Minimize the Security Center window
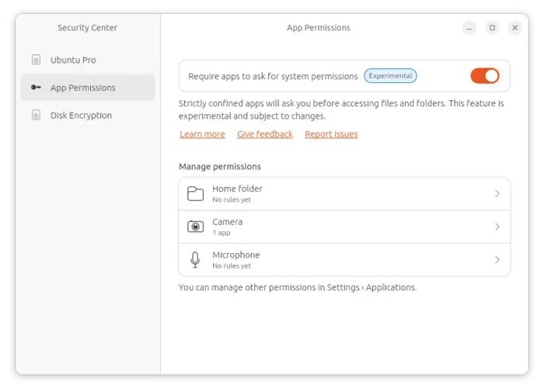Viewport: 544px width, 392px height. [x=469, y=28]
